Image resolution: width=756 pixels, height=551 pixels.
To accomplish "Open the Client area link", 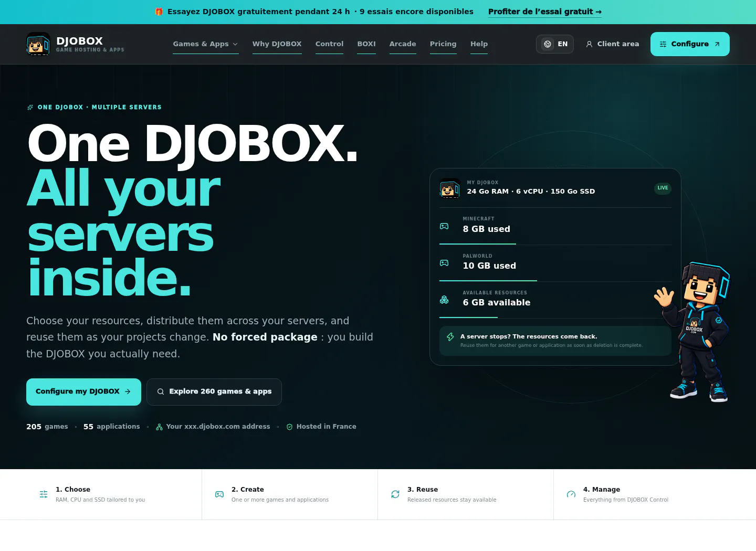I will pyautogui.click(x=613, y=44).
